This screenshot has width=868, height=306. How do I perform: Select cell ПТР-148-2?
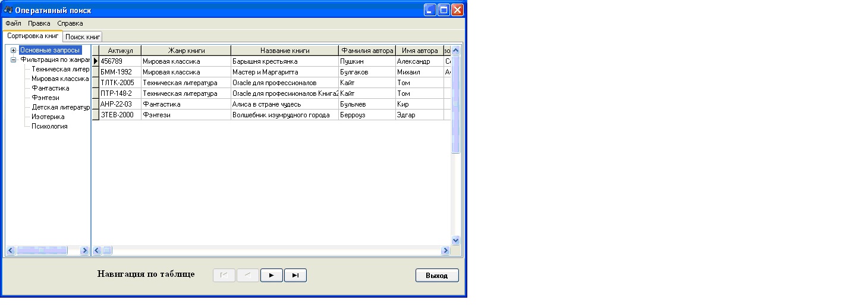[x=120, y=93]
